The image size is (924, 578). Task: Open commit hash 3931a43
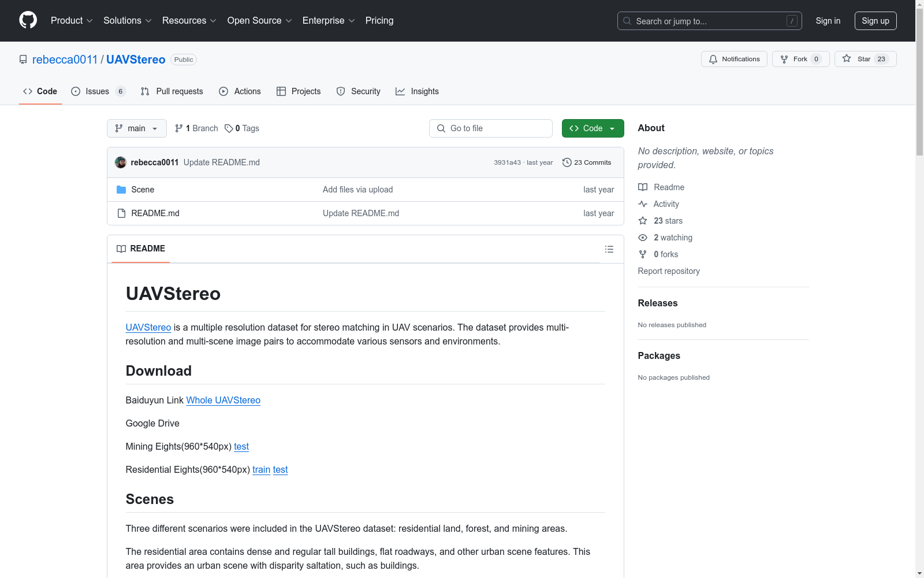pos(507,162)
